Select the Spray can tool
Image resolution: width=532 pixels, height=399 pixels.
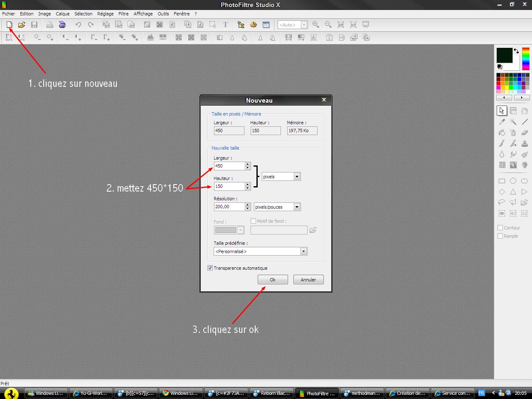[513, 133]
